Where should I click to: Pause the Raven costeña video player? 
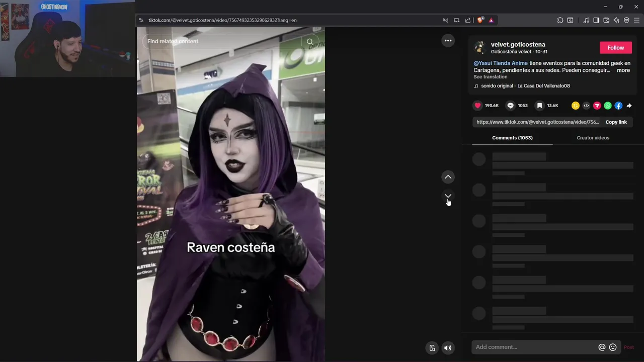coord(231,195)
